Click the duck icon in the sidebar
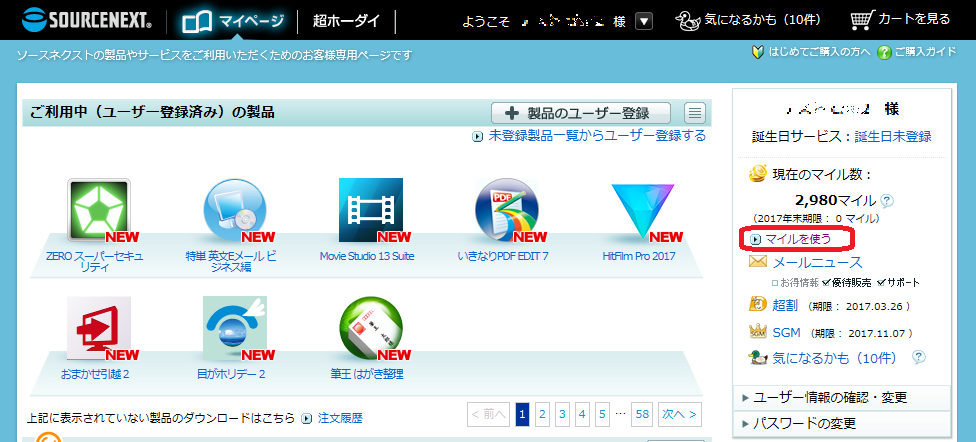976x442 pixels. click(758, 357)
